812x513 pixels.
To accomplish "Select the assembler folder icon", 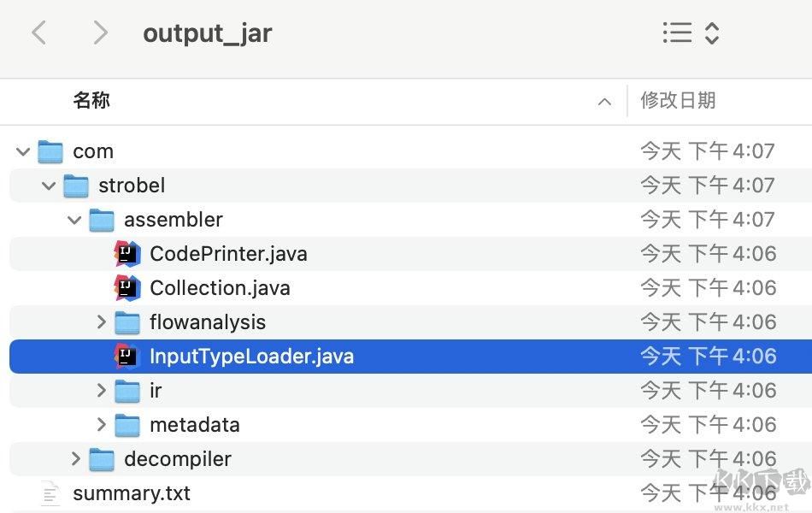I will pos(102,221).
